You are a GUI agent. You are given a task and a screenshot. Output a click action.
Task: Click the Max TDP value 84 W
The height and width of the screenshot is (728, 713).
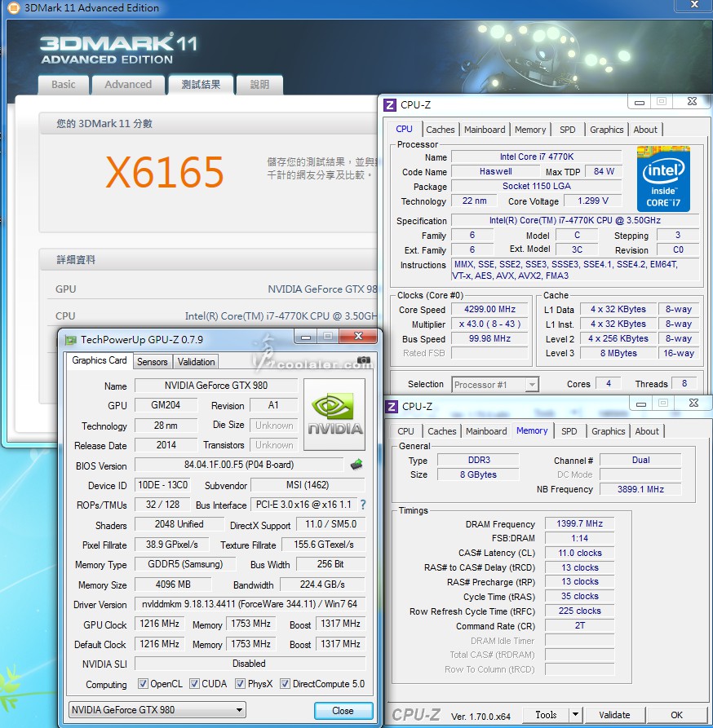[604, 171]
